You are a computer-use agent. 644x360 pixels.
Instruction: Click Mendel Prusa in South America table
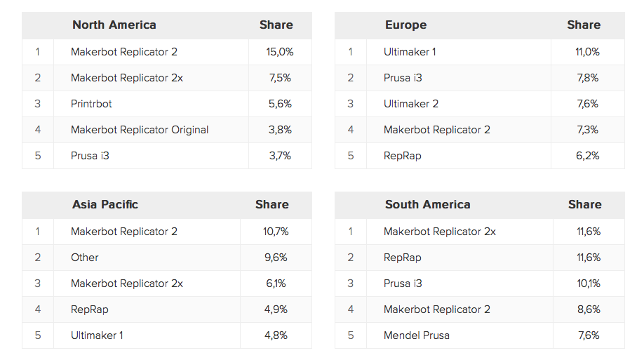click(x=417, y=335)
